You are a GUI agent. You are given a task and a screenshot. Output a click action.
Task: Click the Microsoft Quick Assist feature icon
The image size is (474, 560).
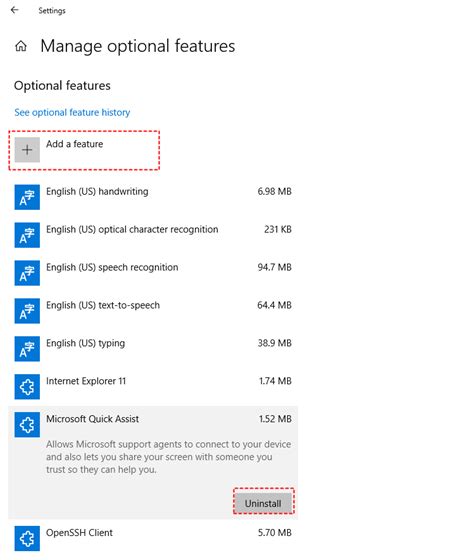[x=27, y=425]
